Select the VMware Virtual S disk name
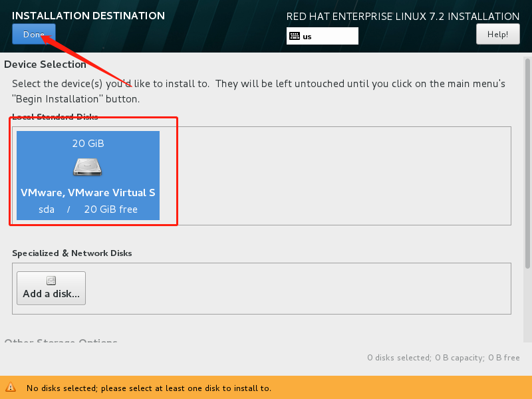 (88, 192)
